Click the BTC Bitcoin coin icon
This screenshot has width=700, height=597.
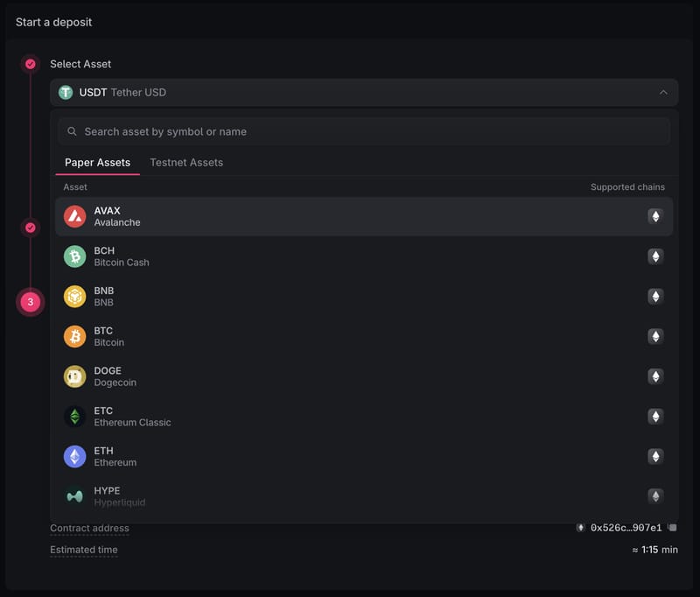point(74,337)
